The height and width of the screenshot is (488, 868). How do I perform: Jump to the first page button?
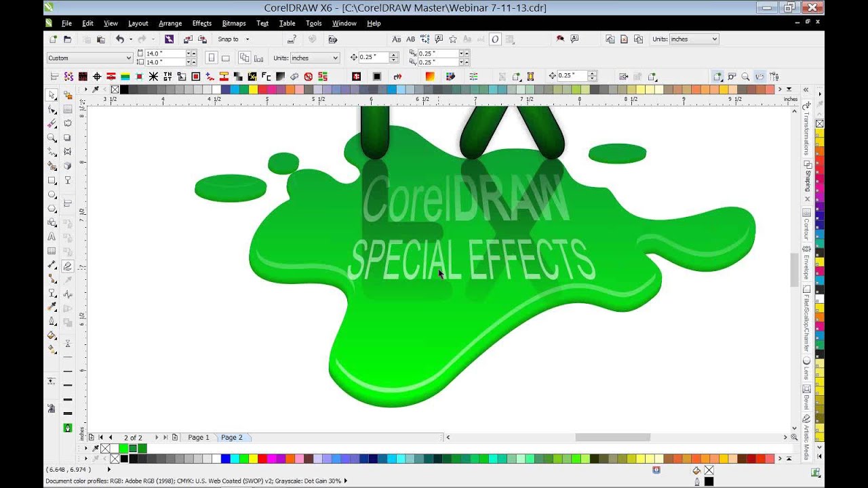[101, 437]
